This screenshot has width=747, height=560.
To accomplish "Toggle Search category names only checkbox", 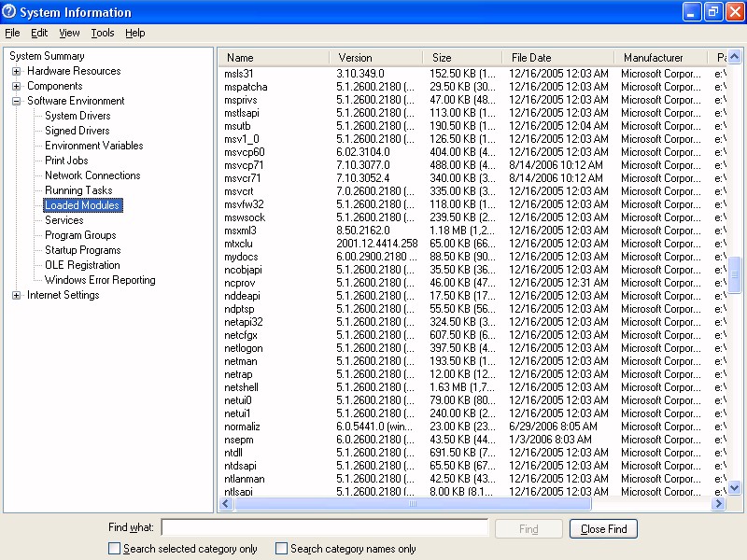I will (282, 549).
